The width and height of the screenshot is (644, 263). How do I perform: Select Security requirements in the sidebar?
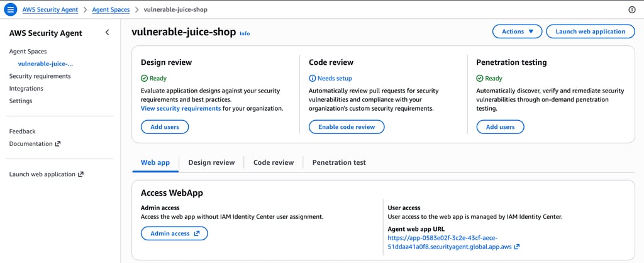40,76
